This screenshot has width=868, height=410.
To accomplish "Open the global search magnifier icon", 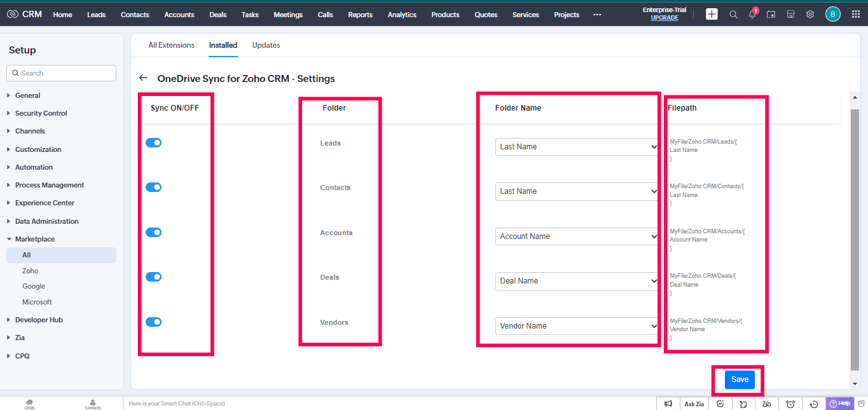I will tap(733, 14).
